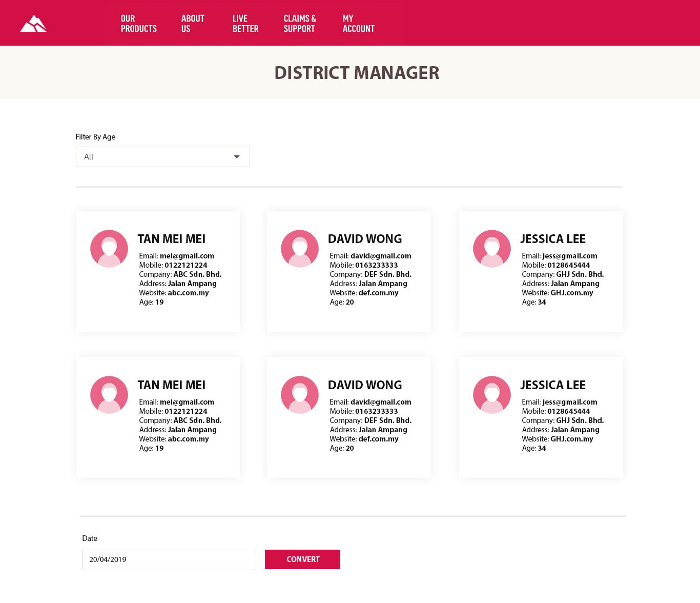This screenshot has height=603, width=700.
Task: Select Claims & Support in navigation
Action: point(300,24)
